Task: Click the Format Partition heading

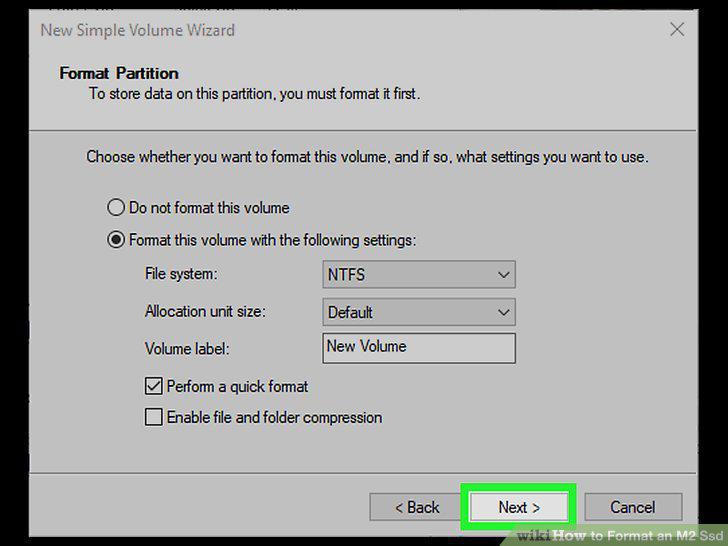Action: coord(119,73)
